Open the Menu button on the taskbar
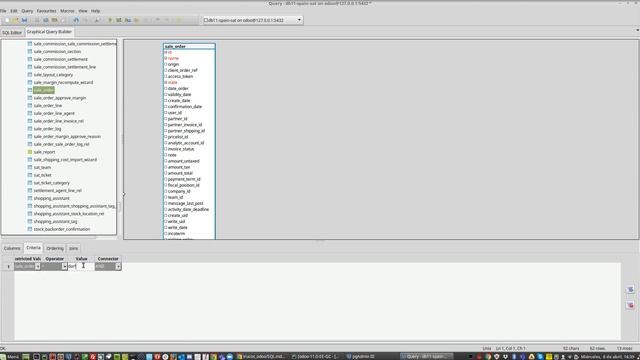Image resolution: width=640 pixels, height=360 pixels. pos(10,356)
